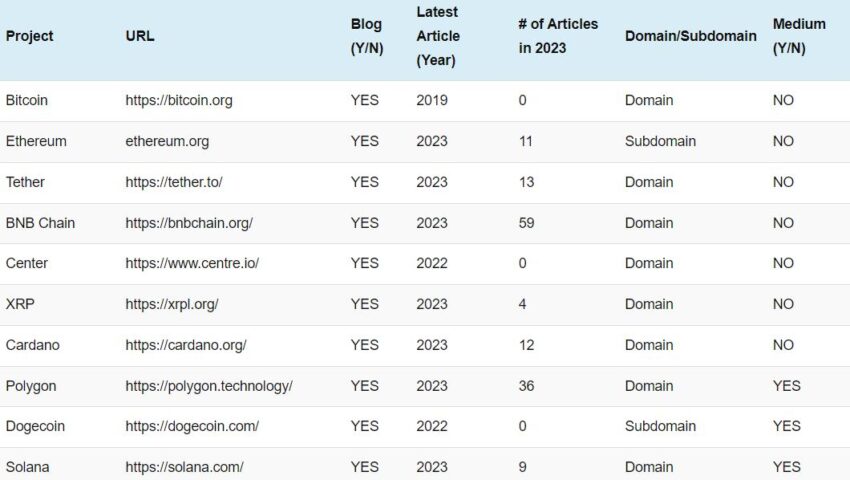
Task: Click the Project column header
Action: tap(30, 36)
